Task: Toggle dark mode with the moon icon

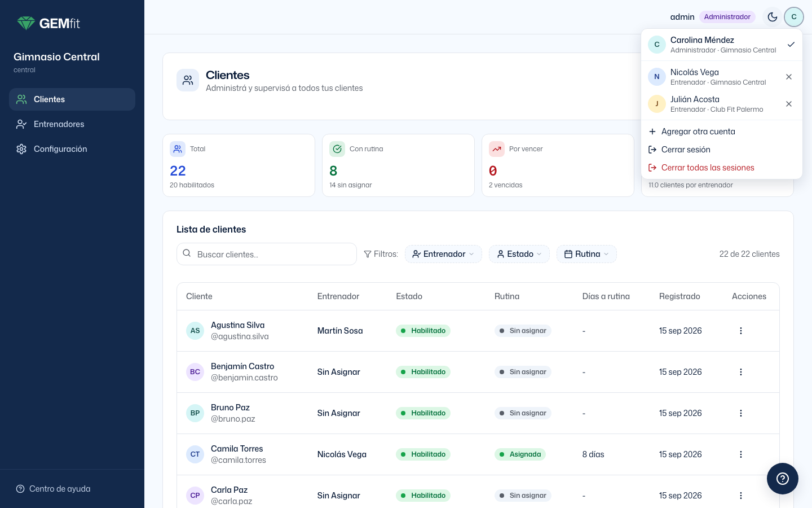Action: 773,17
